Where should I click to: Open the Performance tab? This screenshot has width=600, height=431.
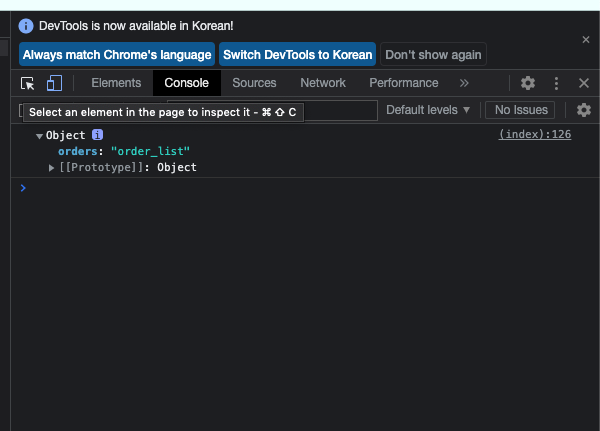(404, 83)
